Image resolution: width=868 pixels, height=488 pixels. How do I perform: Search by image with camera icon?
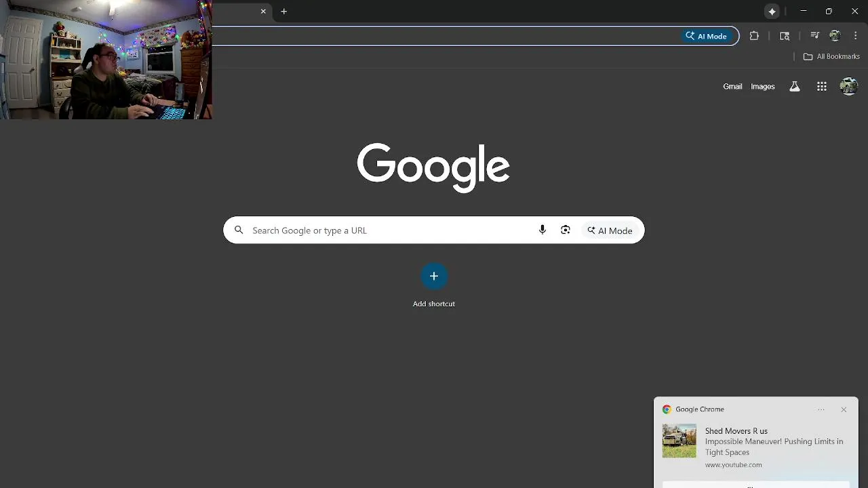pos(566,230)
